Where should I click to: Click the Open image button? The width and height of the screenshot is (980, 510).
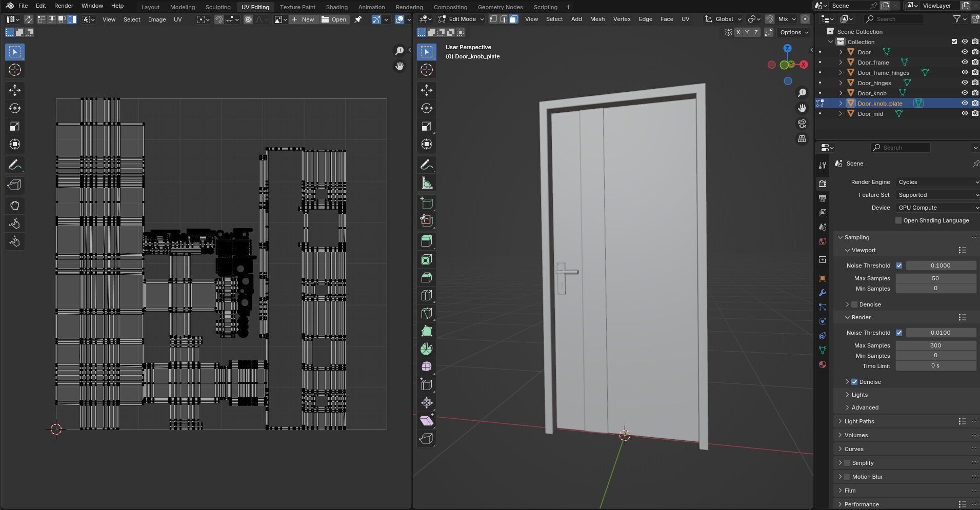334,19
